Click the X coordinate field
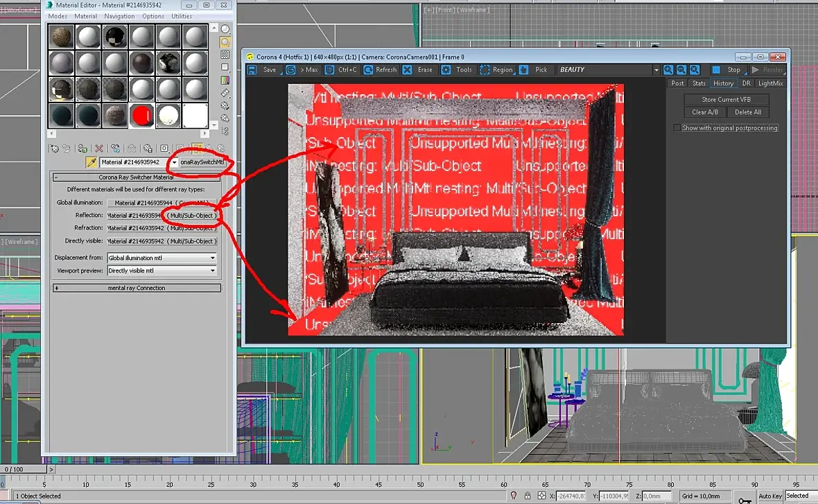This screenshot has width=818, height=504. (x=571, y=496)
